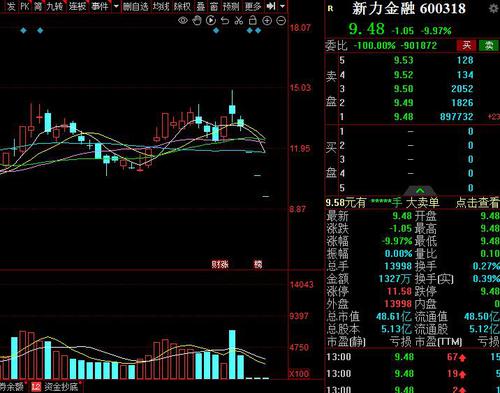Open the settings gear beside 600318

point(494,8)
